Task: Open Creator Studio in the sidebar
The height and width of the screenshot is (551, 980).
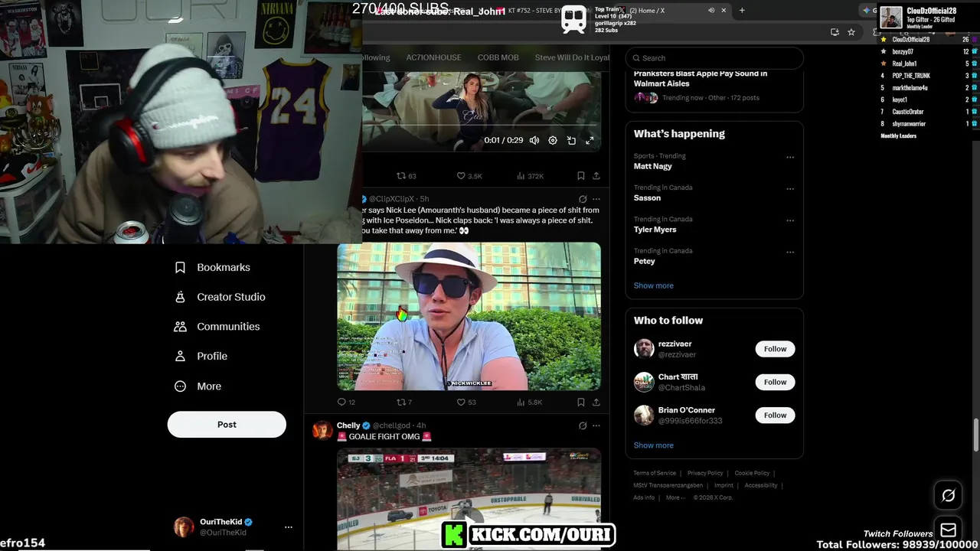Action: click(220, 297)
